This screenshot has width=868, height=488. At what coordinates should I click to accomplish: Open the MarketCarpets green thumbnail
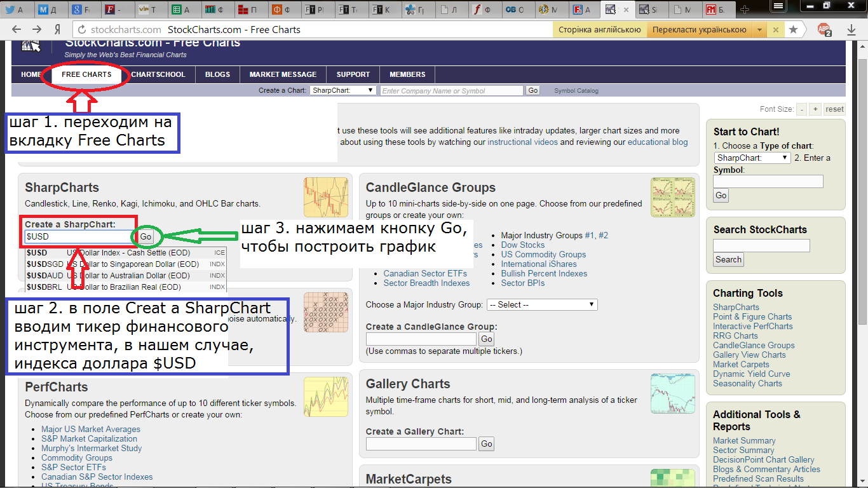(672, 478)
